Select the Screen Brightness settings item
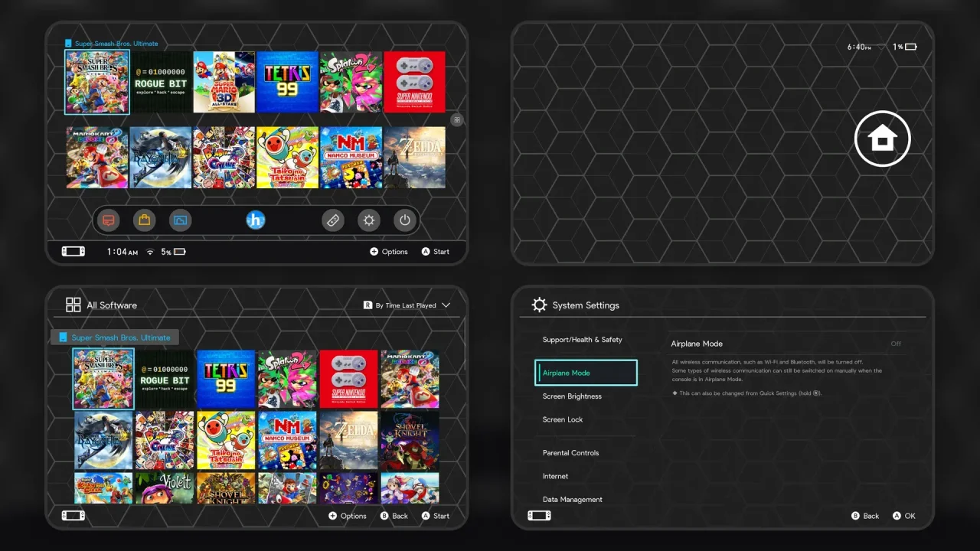The image size is (980, 551). click(x=572, y=396)
